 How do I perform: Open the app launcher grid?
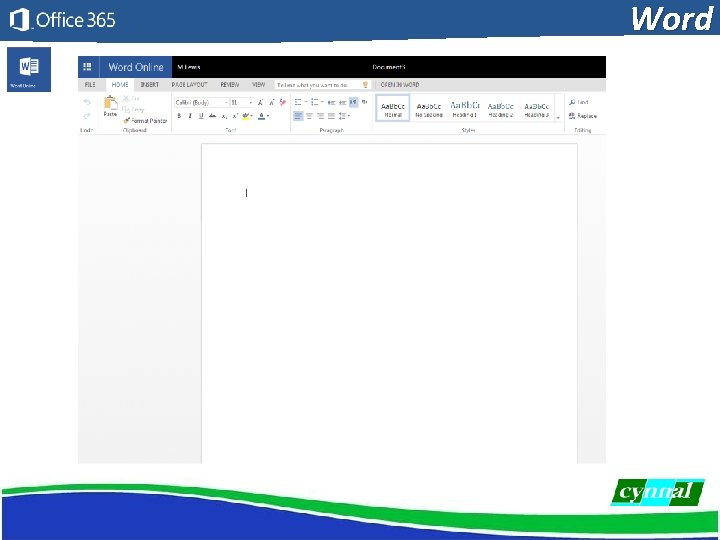point(87,67)
